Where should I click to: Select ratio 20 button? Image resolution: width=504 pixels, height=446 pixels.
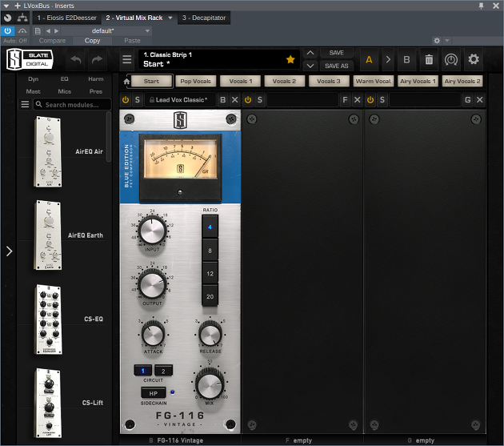(x=210, y=296)
